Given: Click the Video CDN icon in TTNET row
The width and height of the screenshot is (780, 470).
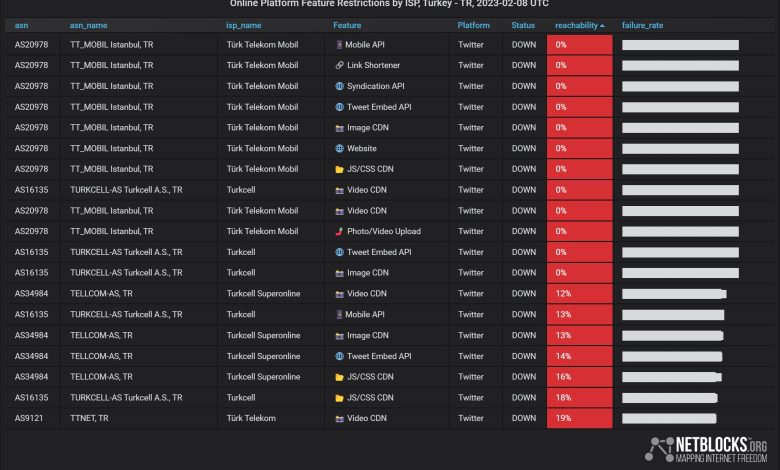Looking at the screenshot, I should click(340, 418).
